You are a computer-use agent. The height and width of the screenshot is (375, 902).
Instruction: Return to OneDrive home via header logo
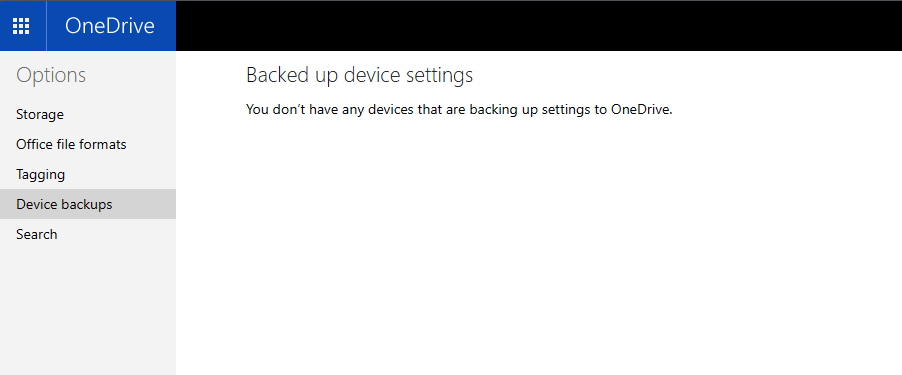109,26
